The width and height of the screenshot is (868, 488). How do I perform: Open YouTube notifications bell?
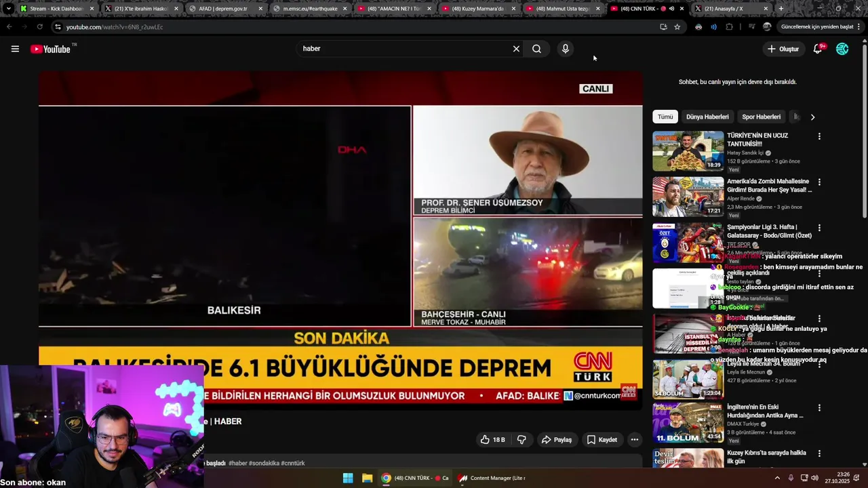click(x=818, y=49)
